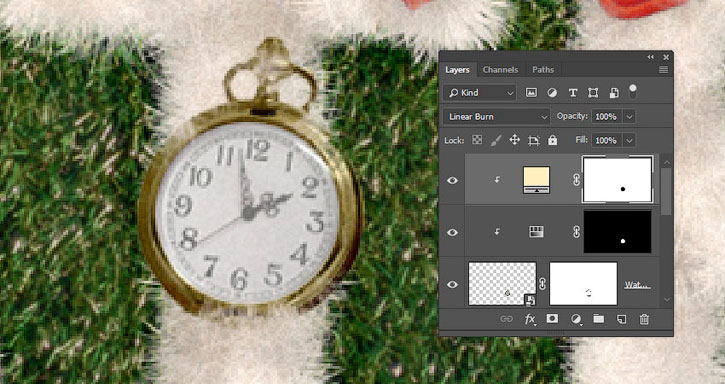This screenshot has height=384, width=725.
Task: Lock position move icon
Action: pos(515,140)
